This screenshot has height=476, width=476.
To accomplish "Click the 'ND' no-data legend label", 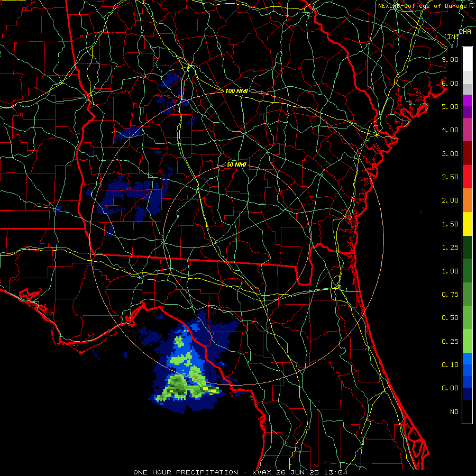I will (x=454, y=412).
